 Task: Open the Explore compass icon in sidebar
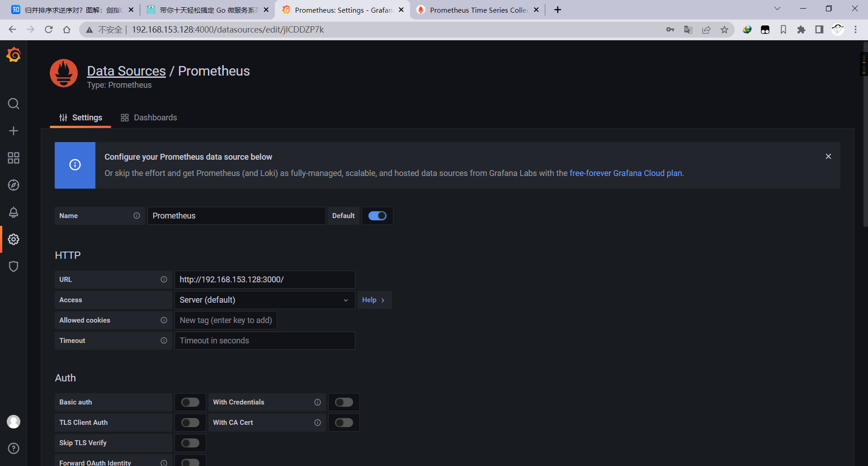pos(14,185)
